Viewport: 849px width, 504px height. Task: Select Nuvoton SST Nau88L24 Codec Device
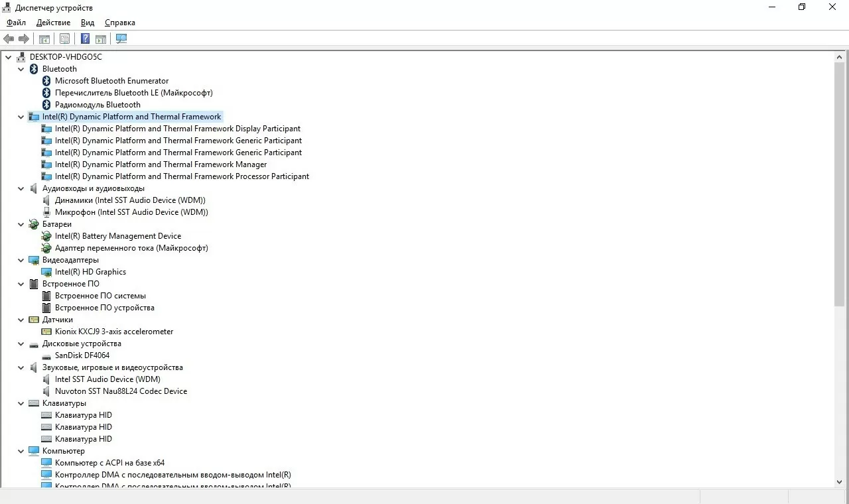click(121, 391)
